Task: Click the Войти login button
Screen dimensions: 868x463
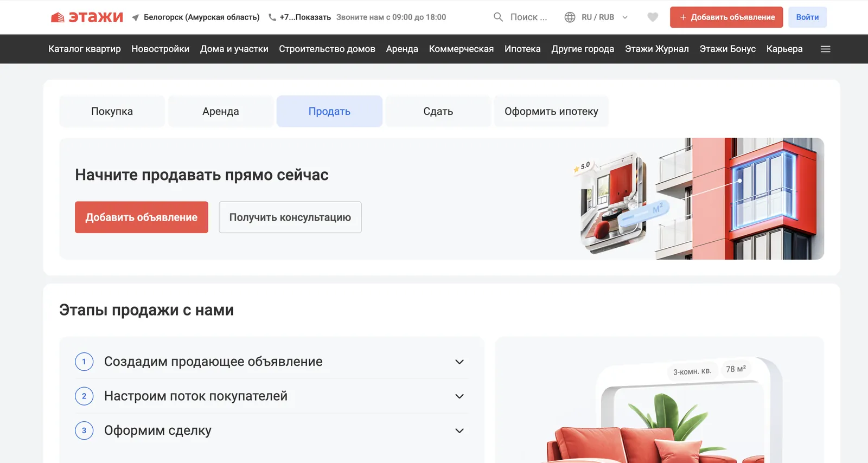Action: 807,17
